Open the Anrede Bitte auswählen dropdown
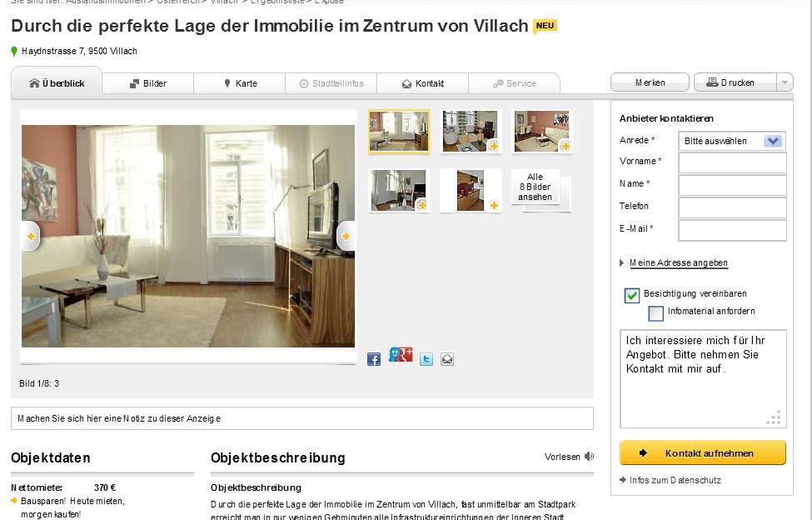This screenshot has height=520, width=812. (x=732, y=141)
